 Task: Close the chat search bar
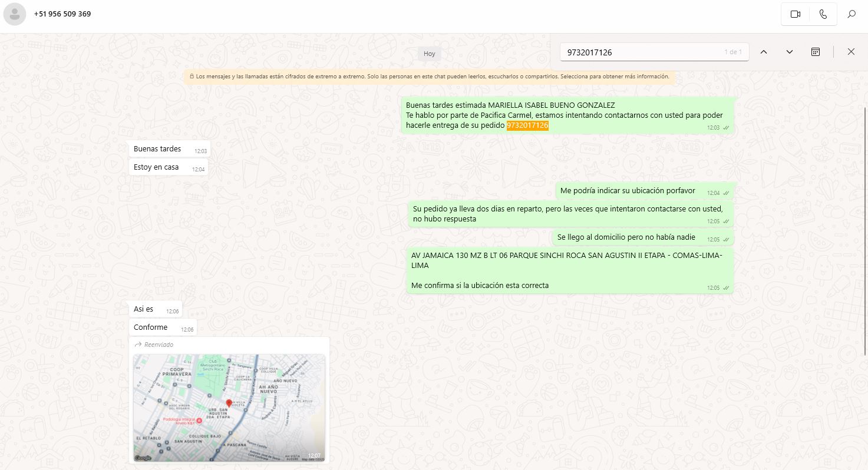(851, 52)
